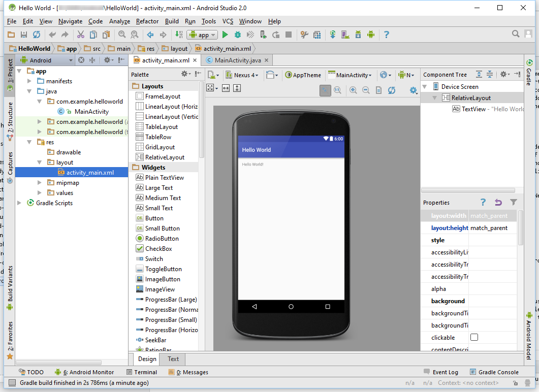
Task: Click the Stop square icon
Action: click(289, 35)
